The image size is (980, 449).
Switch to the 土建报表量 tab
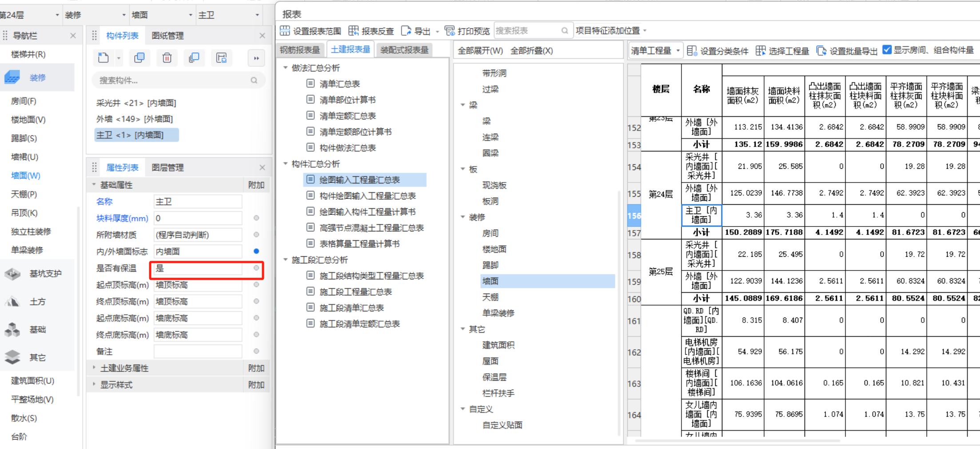coord(351,50)
